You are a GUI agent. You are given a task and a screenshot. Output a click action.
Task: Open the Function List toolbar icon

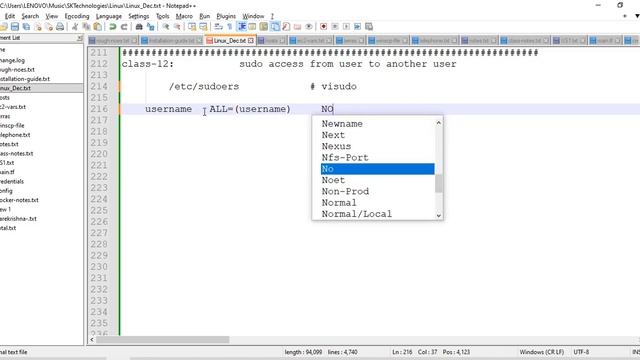[x=286, y=27]
